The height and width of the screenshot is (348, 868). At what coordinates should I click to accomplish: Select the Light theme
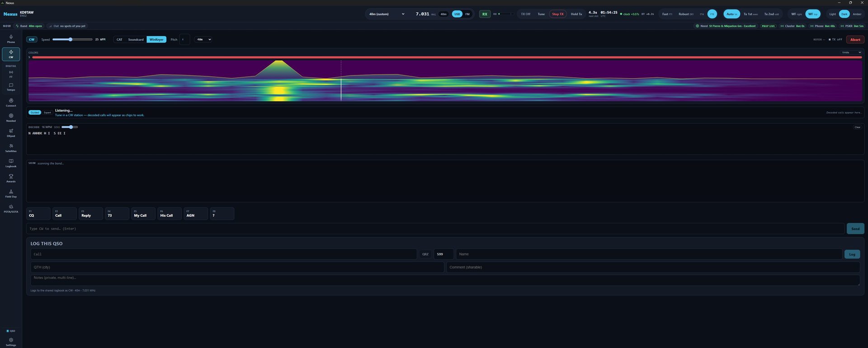click(832, 14)
